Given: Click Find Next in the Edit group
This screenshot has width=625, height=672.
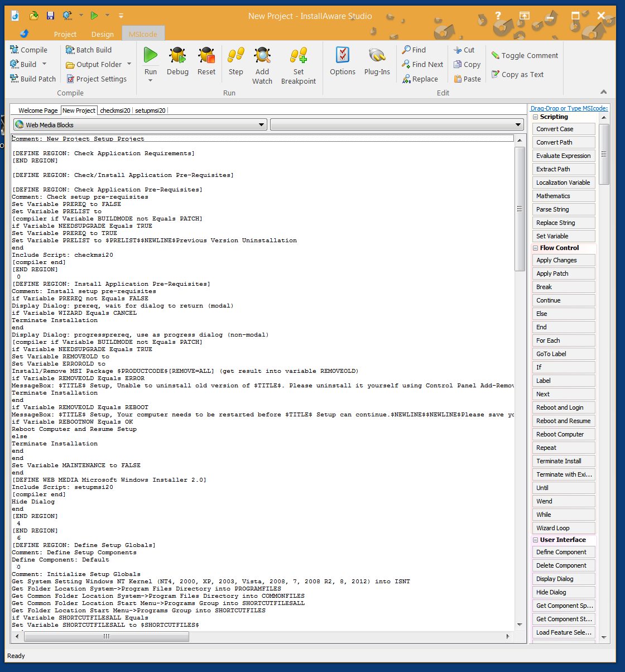Looking at the screenshot, I should tap(422, 64).
